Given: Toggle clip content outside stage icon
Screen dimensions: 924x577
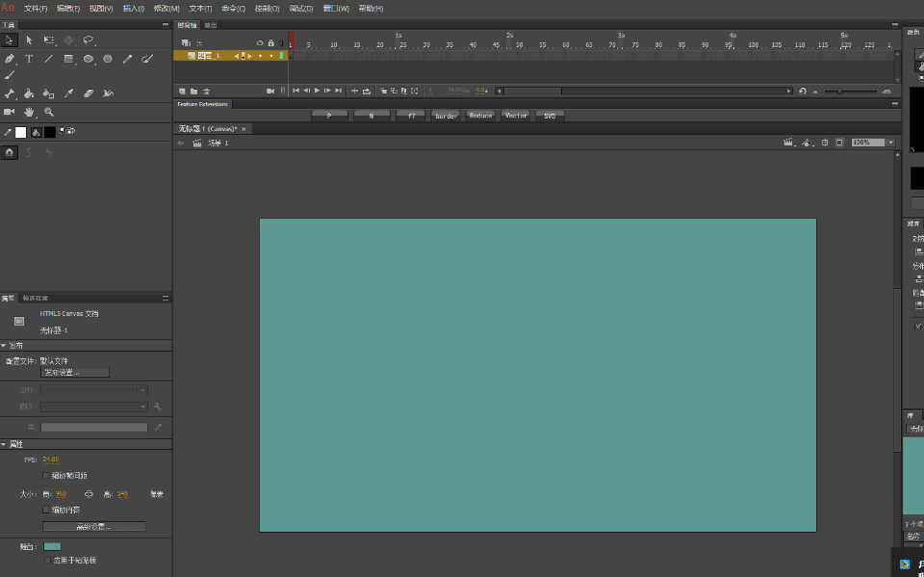Looking at the screenshot, I should coord(839,143).
